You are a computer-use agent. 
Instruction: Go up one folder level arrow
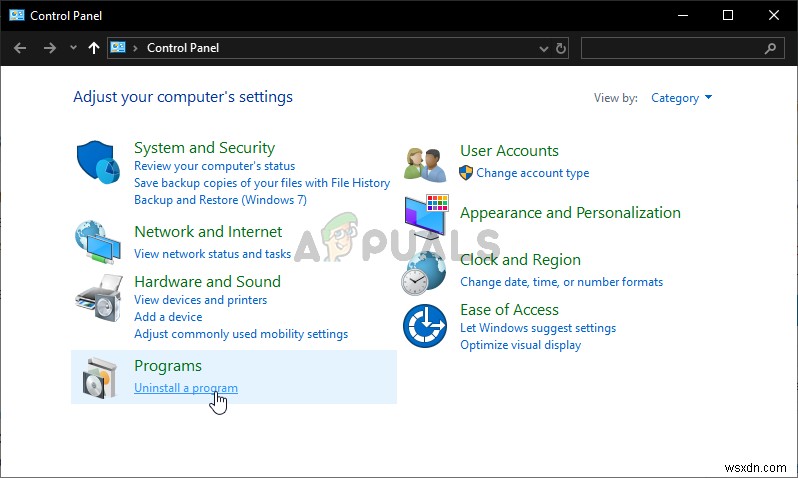94,47
